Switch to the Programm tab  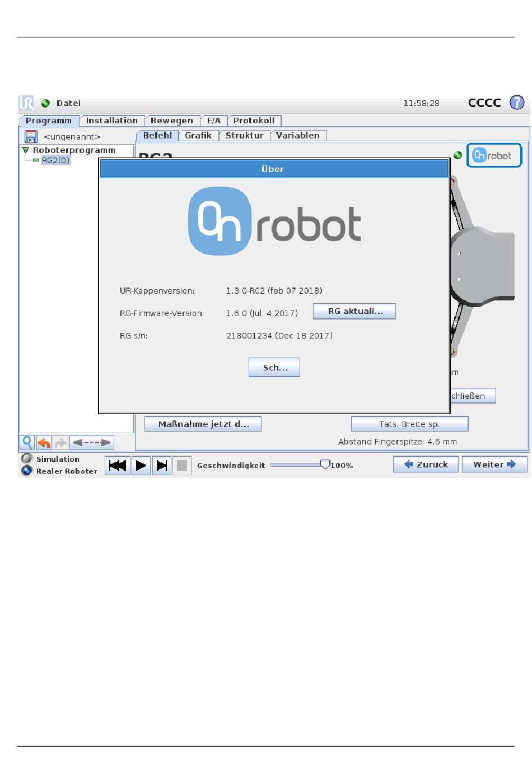tap(49, 121)
